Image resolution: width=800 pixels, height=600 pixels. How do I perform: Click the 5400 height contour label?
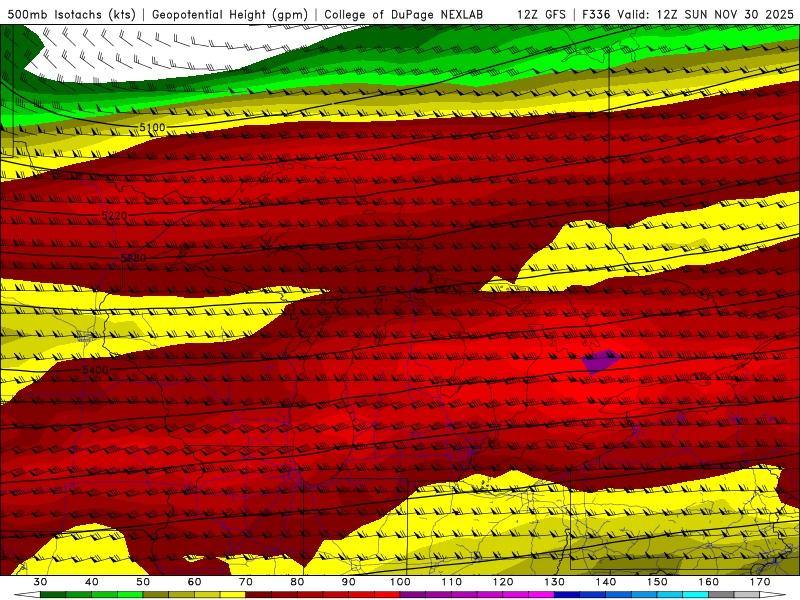(x=95, y=370)
